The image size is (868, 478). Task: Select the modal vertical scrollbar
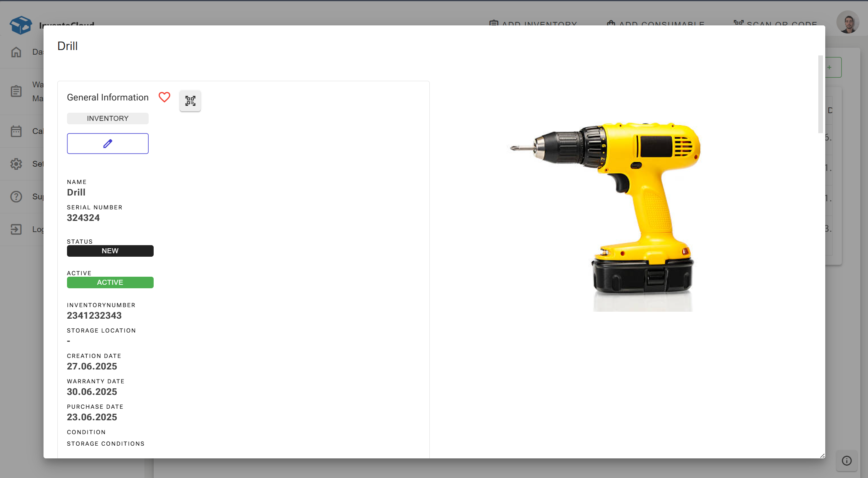tap(820, 94)
